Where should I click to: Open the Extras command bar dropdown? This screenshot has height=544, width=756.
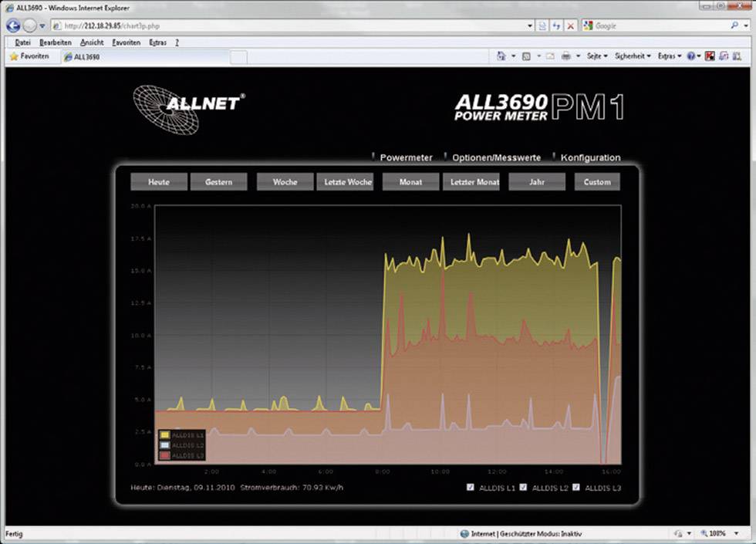click(670, 56)
